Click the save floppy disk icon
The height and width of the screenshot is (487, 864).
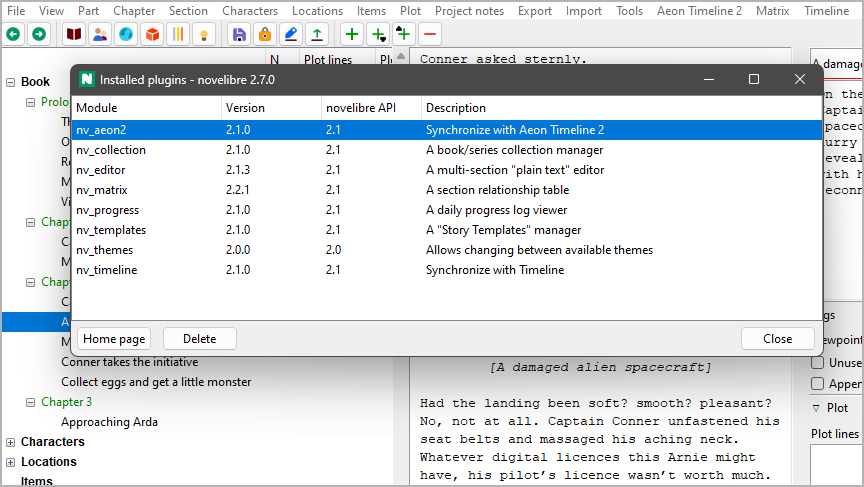pyautogui.click(x=239, y=34)
